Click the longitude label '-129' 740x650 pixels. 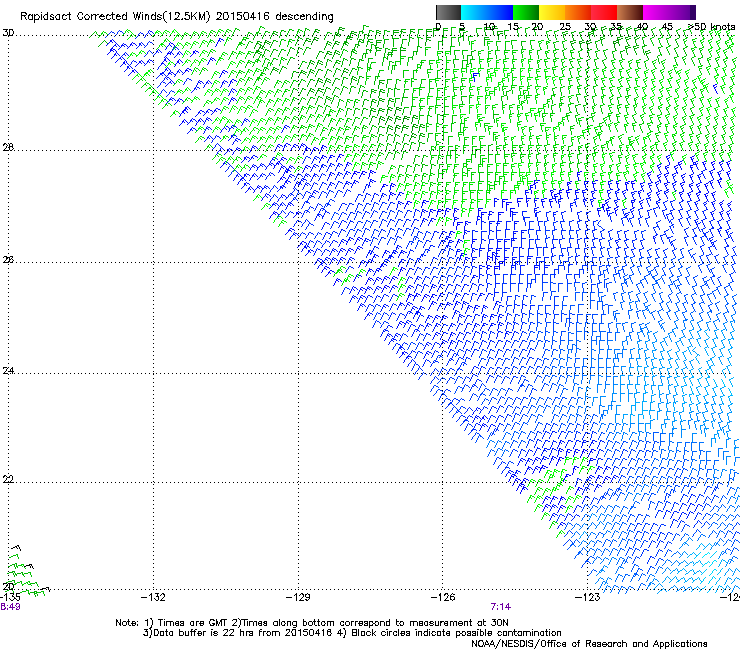tap(298, 598)
